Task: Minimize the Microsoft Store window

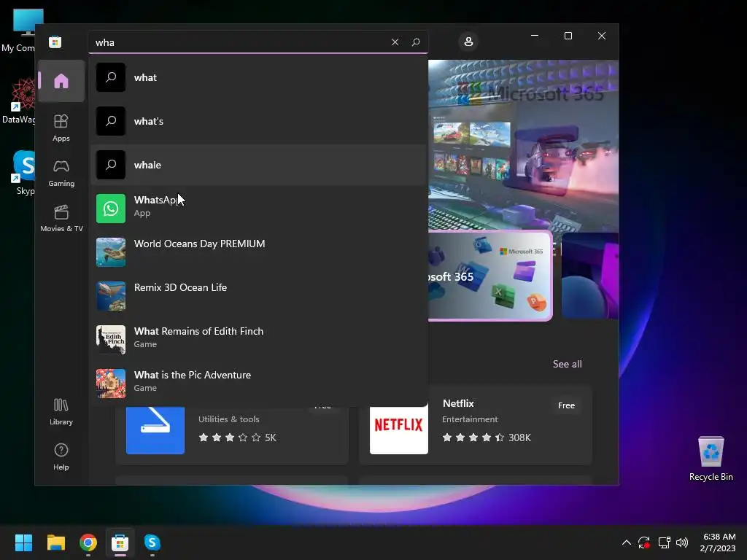Action: [x=535, y=36]
